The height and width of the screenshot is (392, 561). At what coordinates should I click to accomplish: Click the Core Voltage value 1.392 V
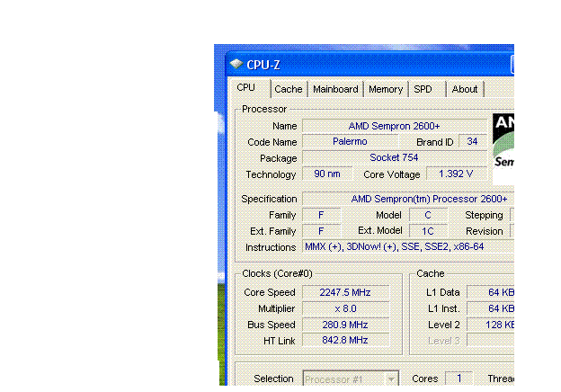456,174
